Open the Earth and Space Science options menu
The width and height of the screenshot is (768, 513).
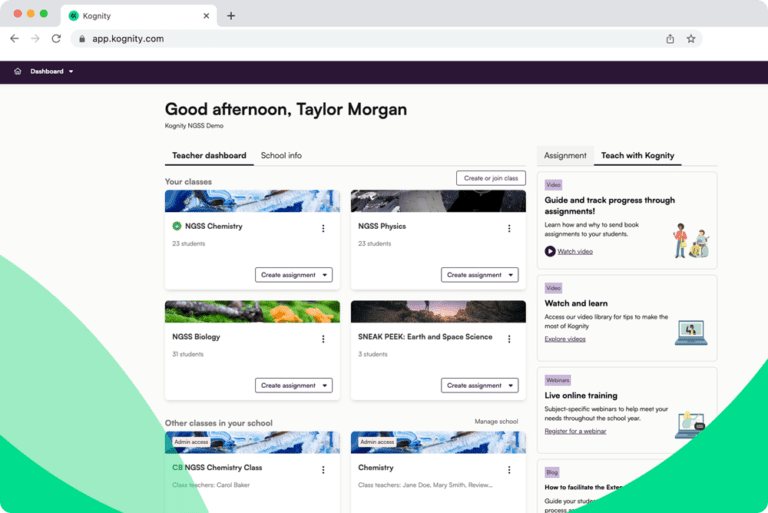click(509, 339)
